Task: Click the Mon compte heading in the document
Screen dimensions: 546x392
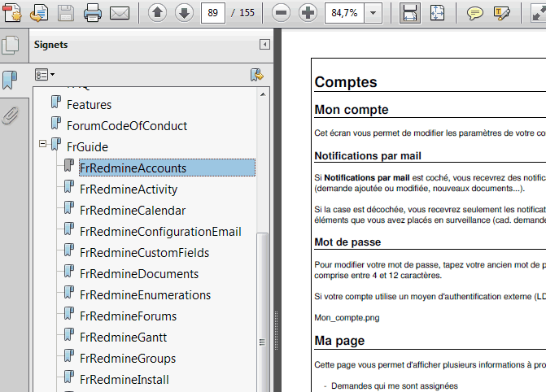Action: [352, 110]
